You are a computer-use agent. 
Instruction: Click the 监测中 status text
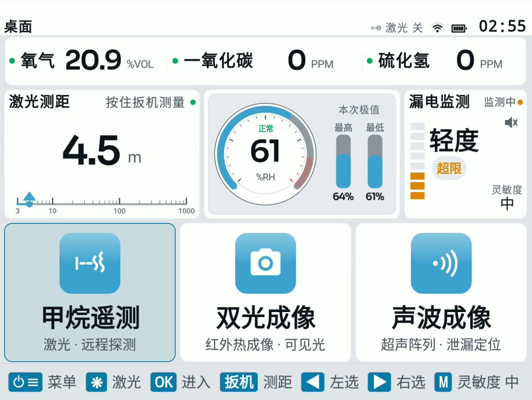pyautogui.click(x=499, y=102)
